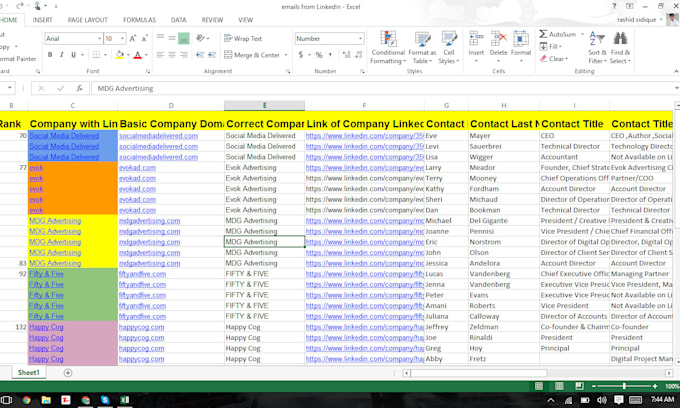Open Font dialog launcher
The image size is (680, 408).
coord(148,72)
